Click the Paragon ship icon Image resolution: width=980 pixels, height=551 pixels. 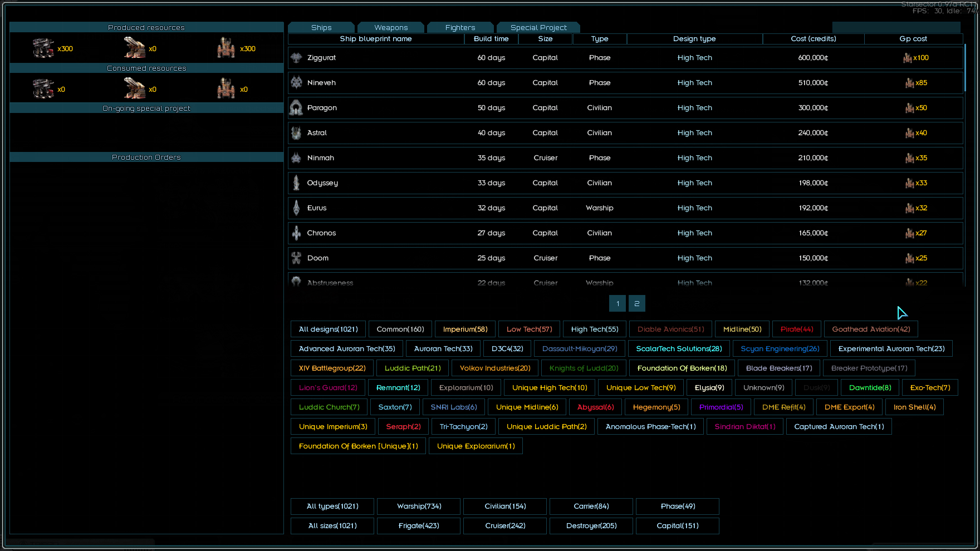(x=296, y=108)
